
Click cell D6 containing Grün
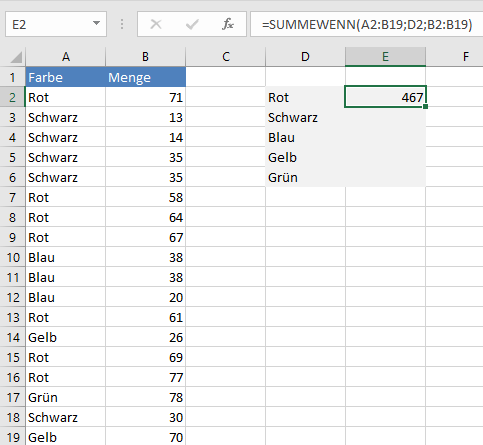click(x=306, y=177)
